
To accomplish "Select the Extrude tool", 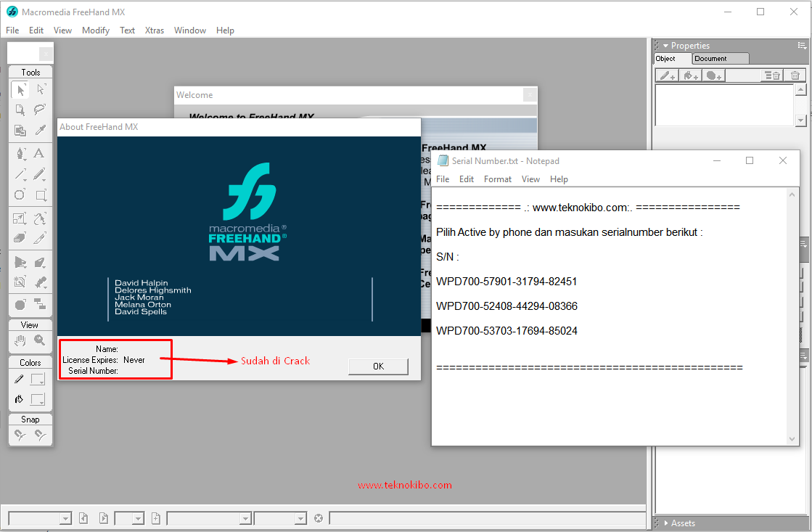I will tap(41, 262).
